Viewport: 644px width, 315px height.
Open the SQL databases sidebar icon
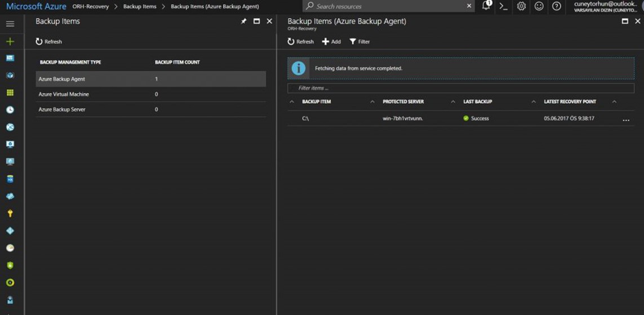10,179
